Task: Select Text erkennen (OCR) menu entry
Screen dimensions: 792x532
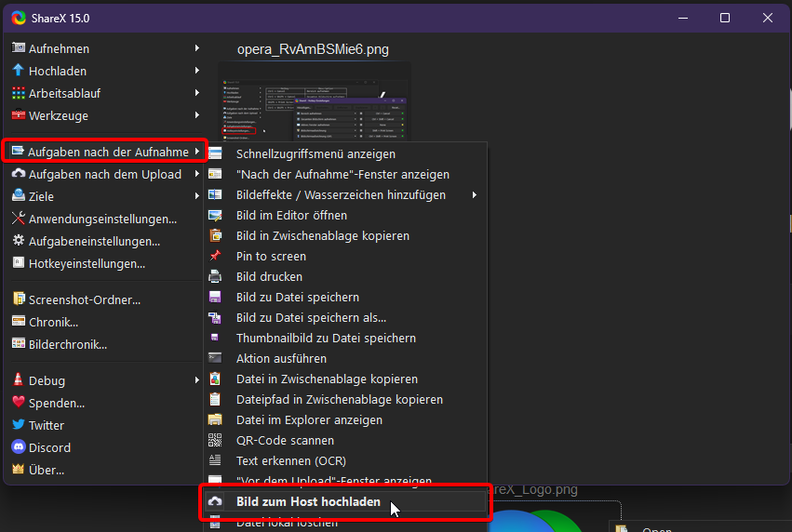Action: click(x=292, y=461)
